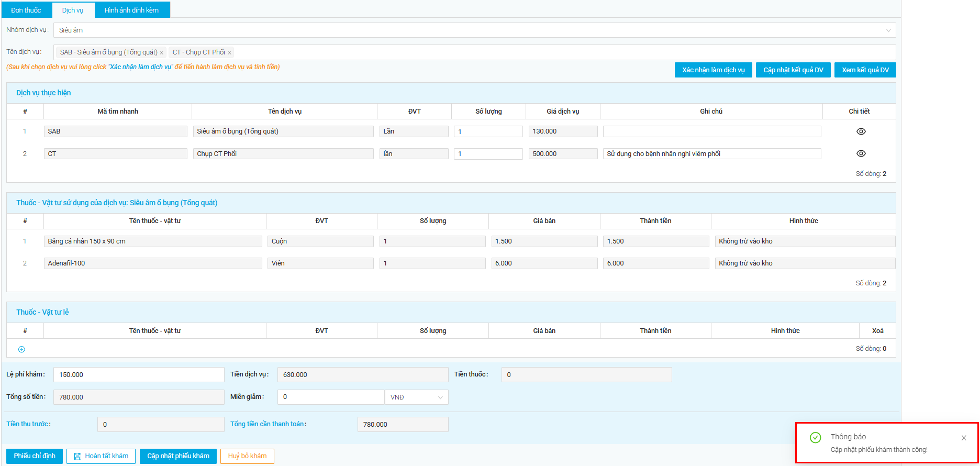Select the Dịch vụ tab

point(73,10)
